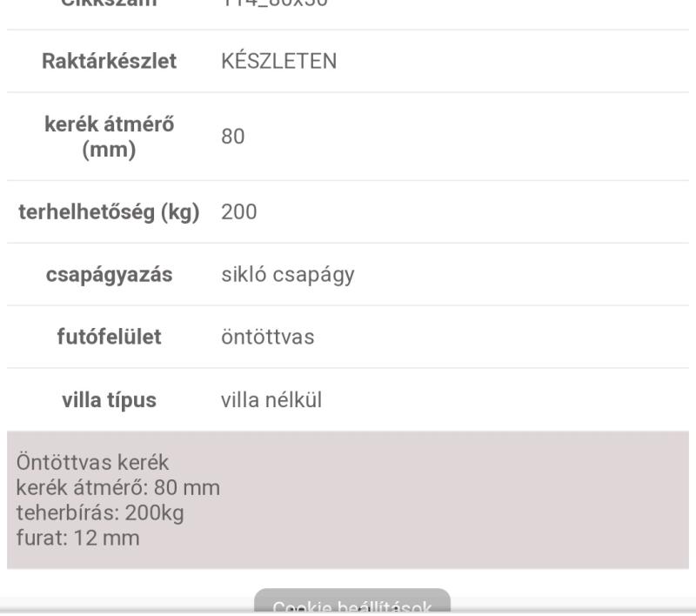The image size is (696, 616).
Task: Click the 'teherbírás: 200kg' description line
Action: [100, 512]
